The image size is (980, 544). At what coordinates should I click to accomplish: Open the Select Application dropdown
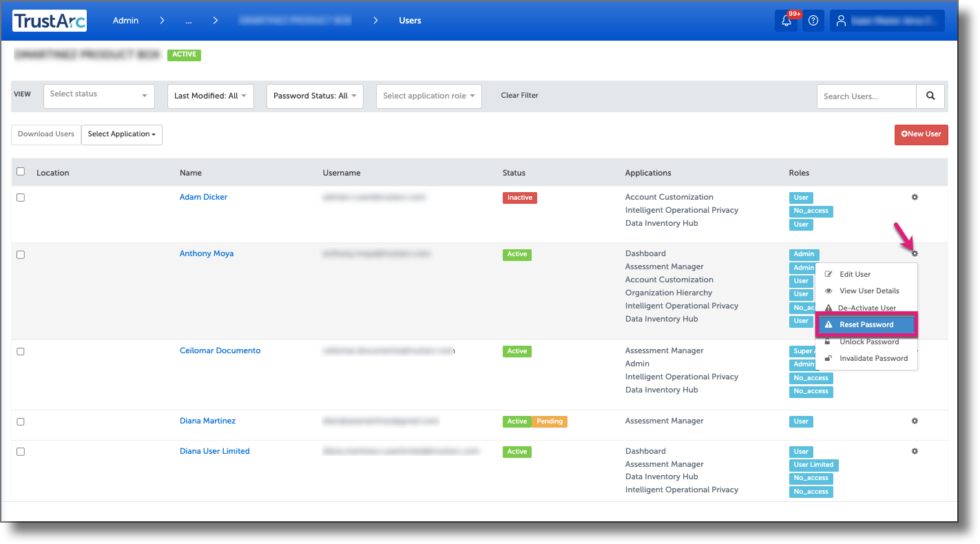point(121,134)
